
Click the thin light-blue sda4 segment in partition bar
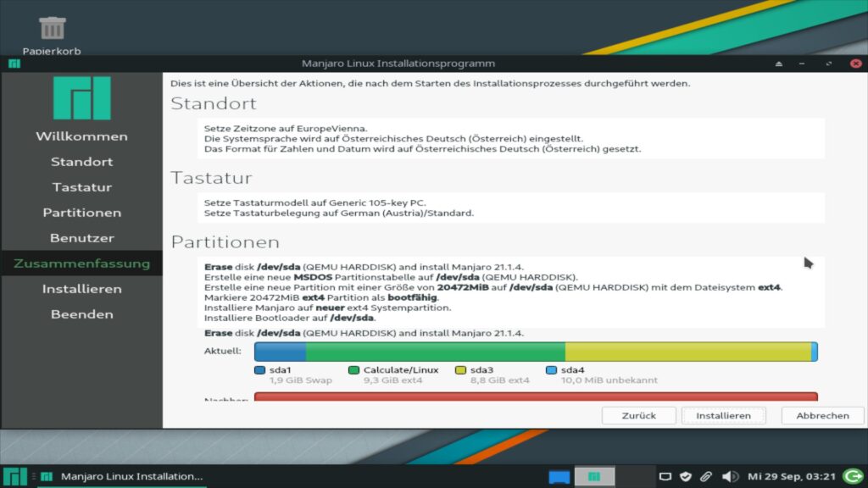click(815, 352)
